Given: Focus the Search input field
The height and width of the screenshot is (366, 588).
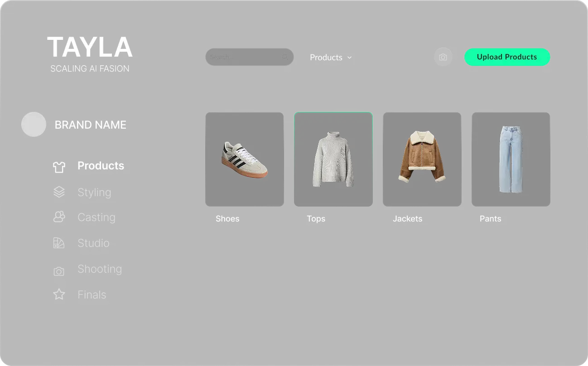Looking at the screenshot, I should pos(250,57).
